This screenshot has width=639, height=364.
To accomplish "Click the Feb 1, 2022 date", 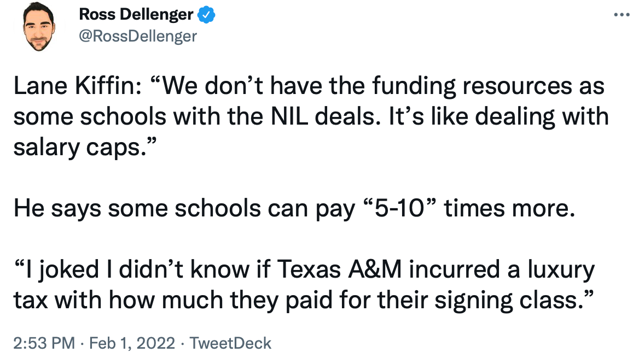I will click(x=130, y=343).
